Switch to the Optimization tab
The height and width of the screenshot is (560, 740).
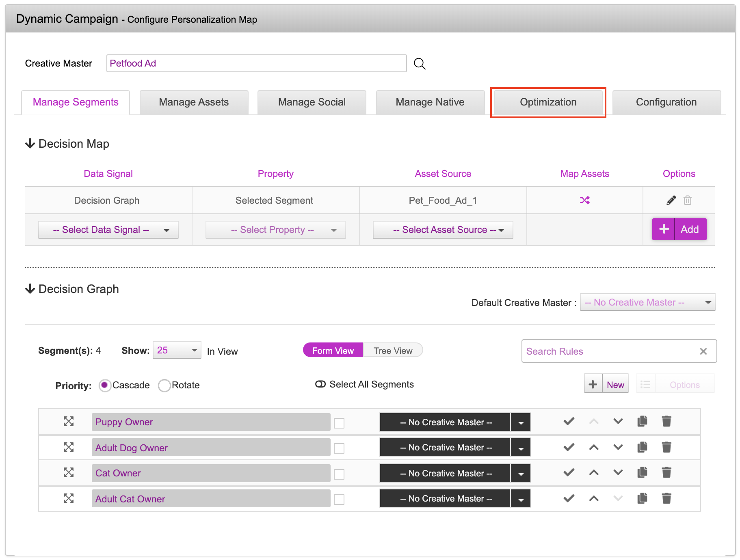(x=548, y=102)
